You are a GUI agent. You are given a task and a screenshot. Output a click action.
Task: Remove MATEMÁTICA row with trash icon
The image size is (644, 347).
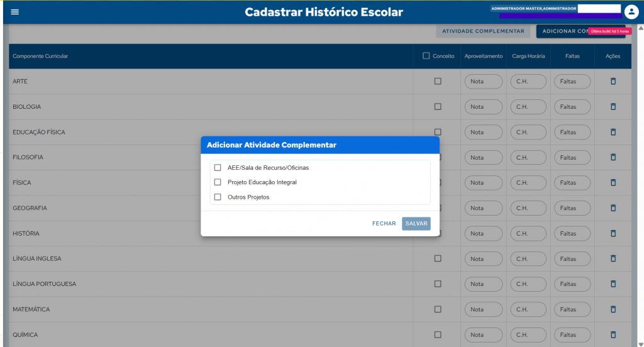point(613,309)
